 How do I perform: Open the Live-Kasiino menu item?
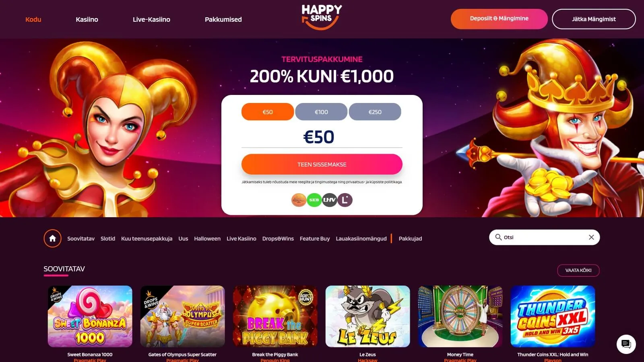click(151, 19)
